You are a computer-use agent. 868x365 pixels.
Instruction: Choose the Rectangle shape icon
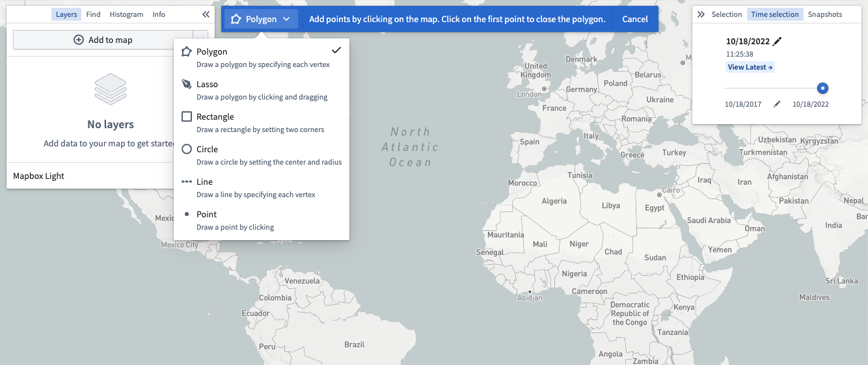(187, 116)
